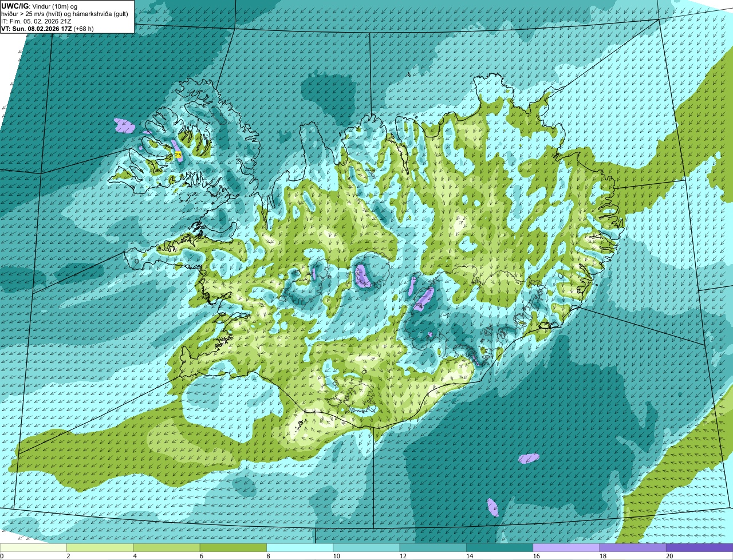The image size is (733, 560).
Task: Select the 18–20 m/s purple legend swatch
Action: coord(633,547)
